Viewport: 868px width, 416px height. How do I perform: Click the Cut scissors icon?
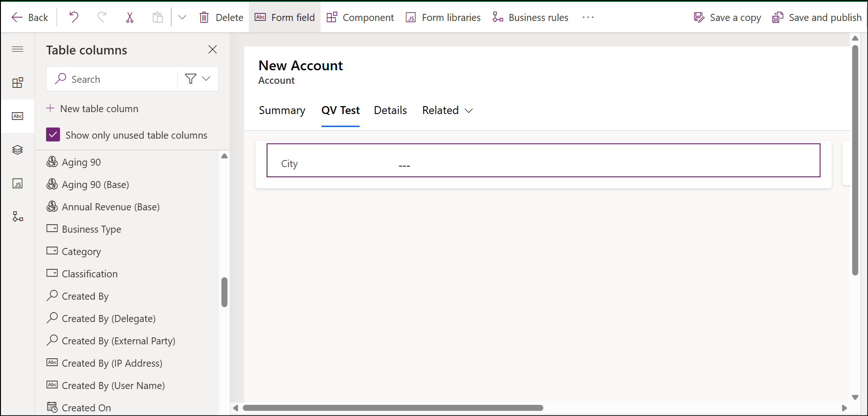[130, 17]
